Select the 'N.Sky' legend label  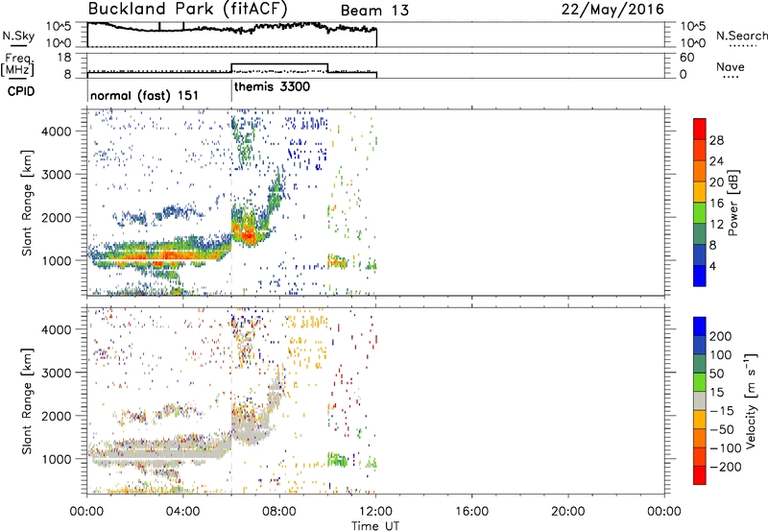[x=18, y=36]
